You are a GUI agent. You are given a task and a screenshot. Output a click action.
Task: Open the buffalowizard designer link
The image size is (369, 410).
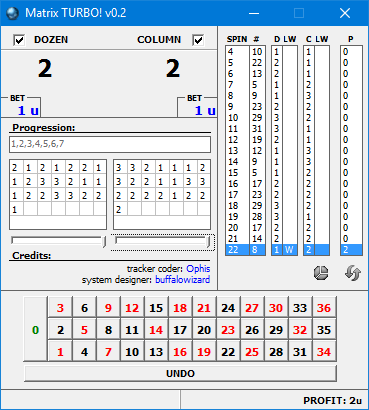pos(183,279)
